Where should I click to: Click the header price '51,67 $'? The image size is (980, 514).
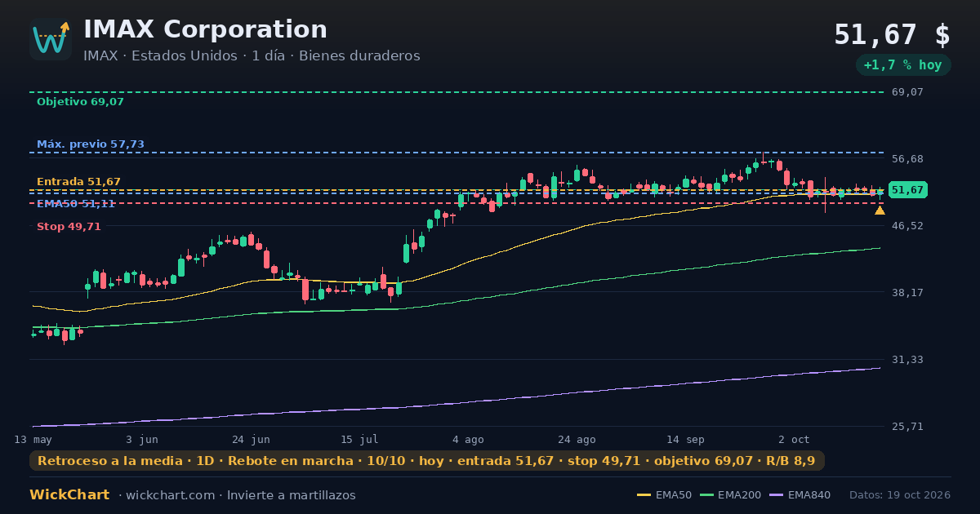(892, 35)
